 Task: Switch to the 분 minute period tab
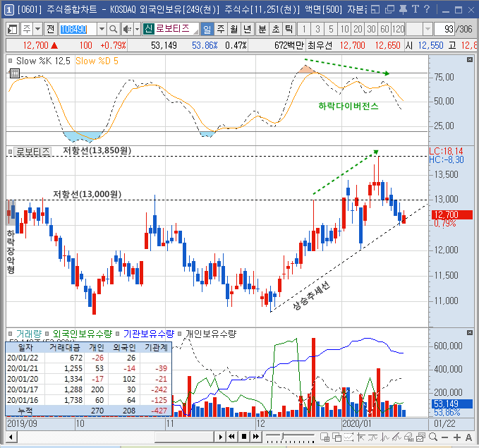(x=262, y=30)
